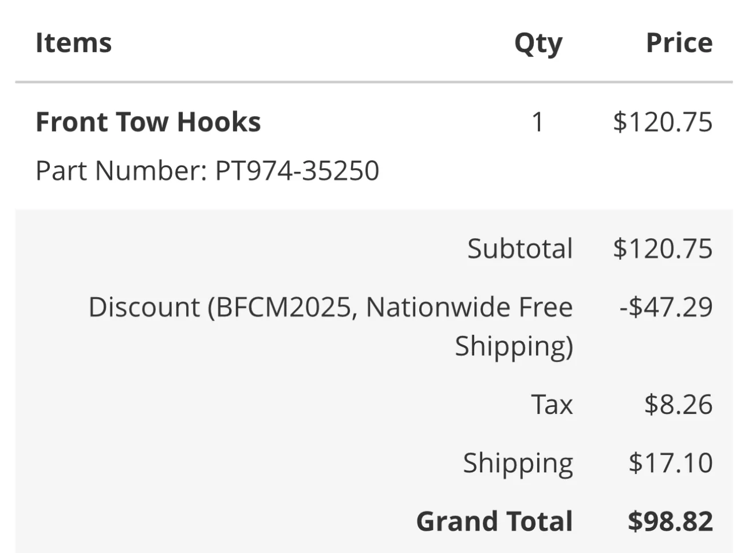
Task: Open the Front Tow Hooks product title
Action: click(x=148, y=122)
